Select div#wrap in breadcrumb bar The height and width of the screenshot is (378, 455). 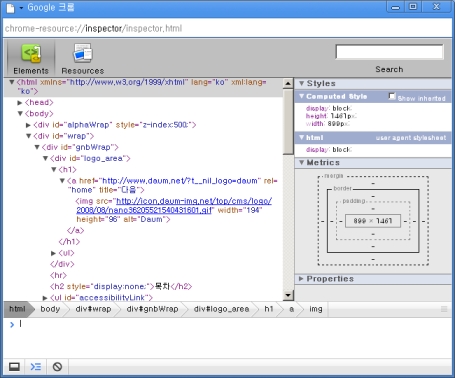[x=93, y=309]
